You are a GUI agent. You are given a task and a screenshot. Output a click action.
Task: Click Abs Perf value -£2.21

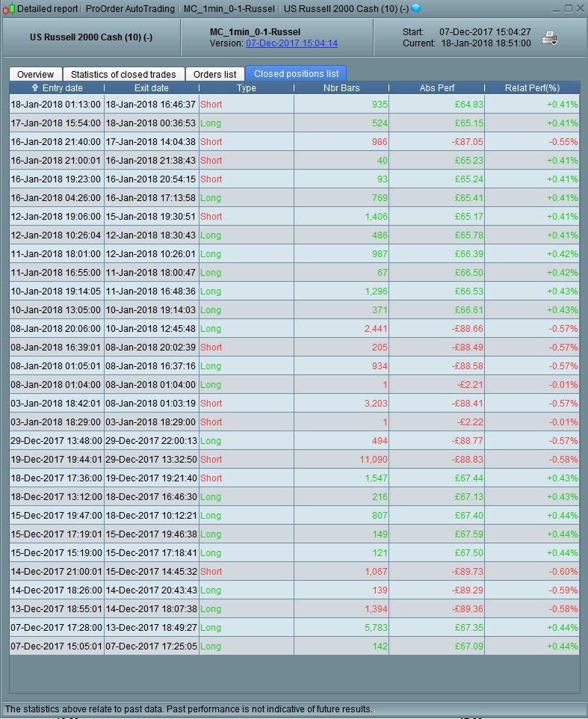point(470,385)
